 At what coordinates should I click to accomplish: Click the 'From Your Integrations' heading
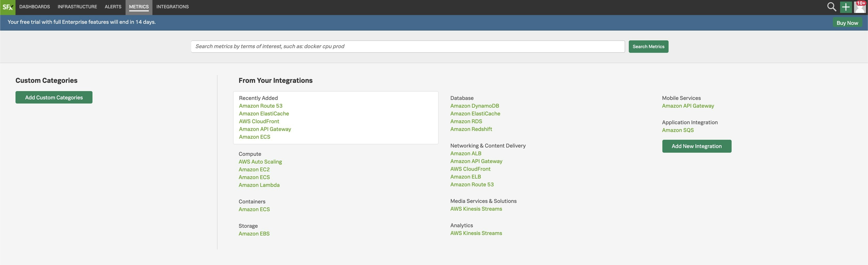point(276,80)
